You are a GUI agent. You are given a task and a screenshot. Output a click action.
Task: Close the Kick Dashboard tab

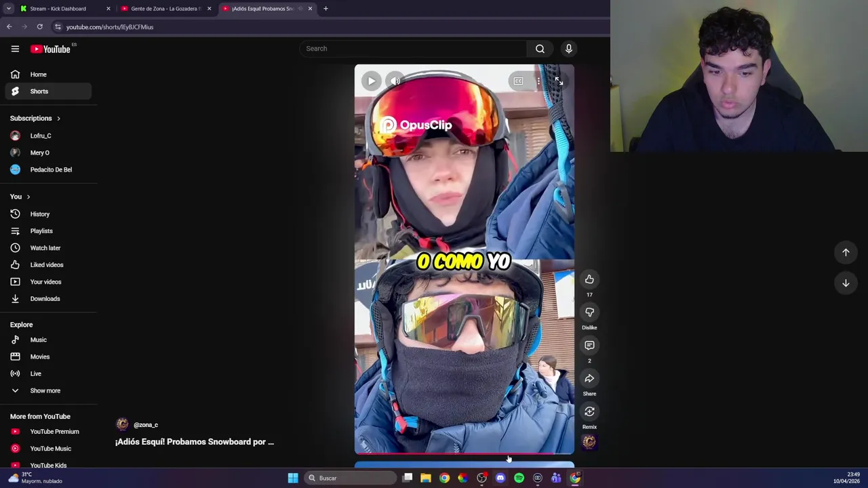[x=108, y=9]
